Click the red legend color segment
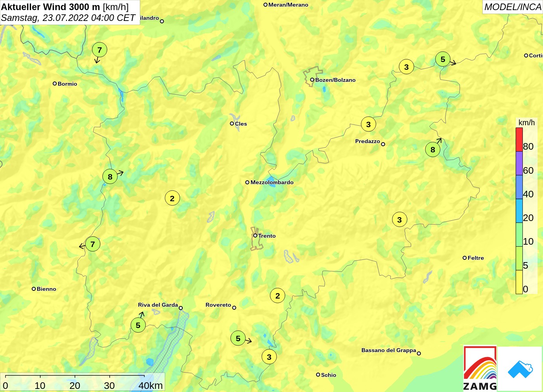This screenshot has height=392, width=543. (519, 140)
